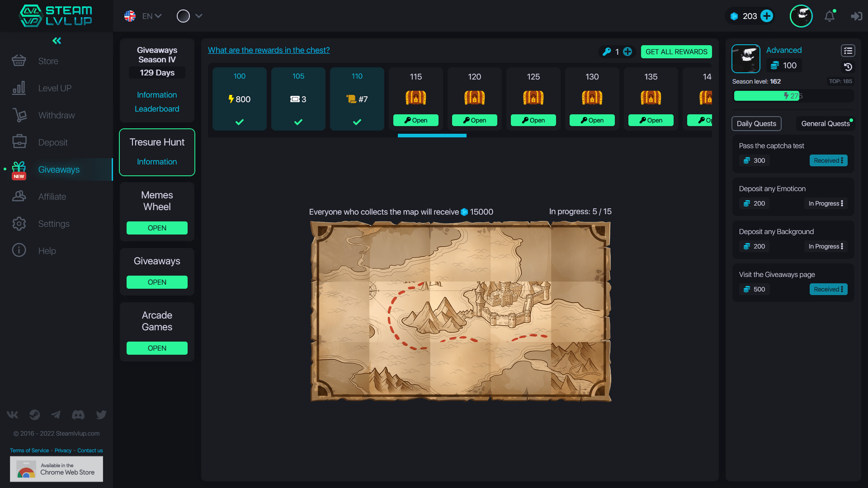Click the Withdraw cart icon
Image resolution: width=868 pixels, height=488 pixels.
point(19,115)
